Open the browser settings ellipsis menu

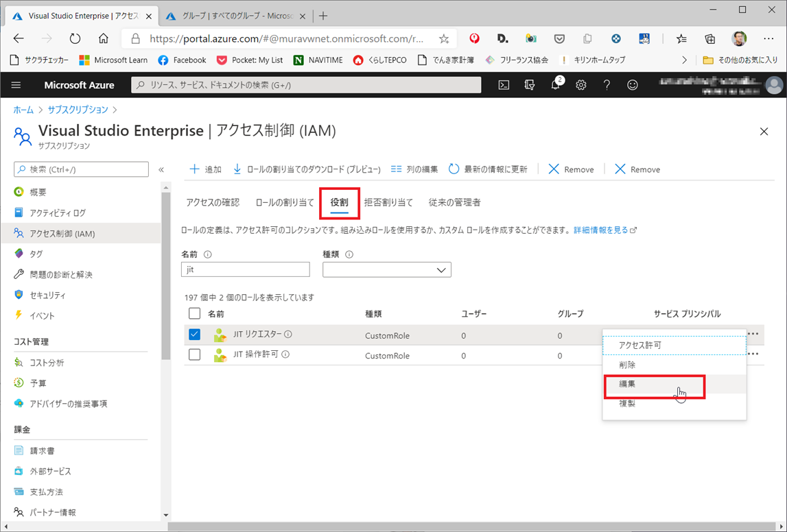(x=768, y=38)
